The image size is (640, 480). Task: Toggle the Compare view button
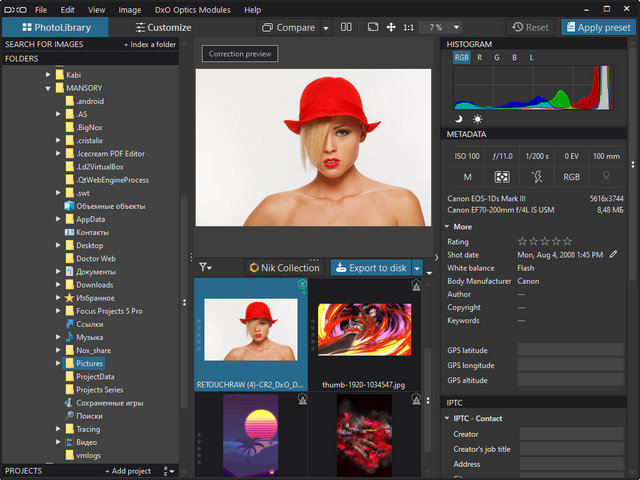287,28
